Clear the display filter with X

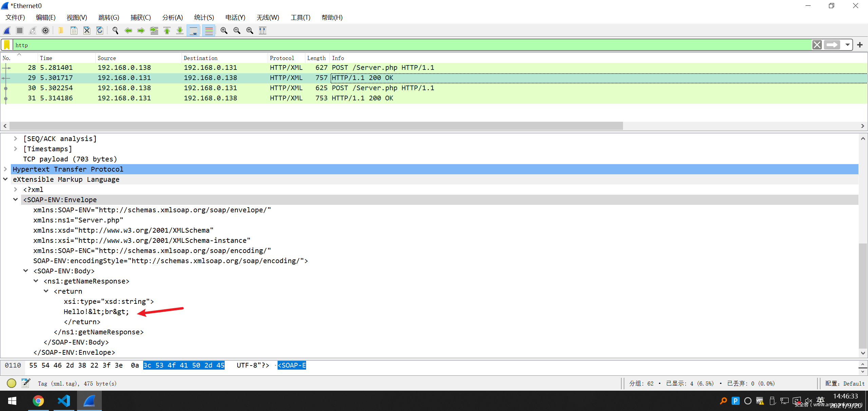(x=817, y=45)
